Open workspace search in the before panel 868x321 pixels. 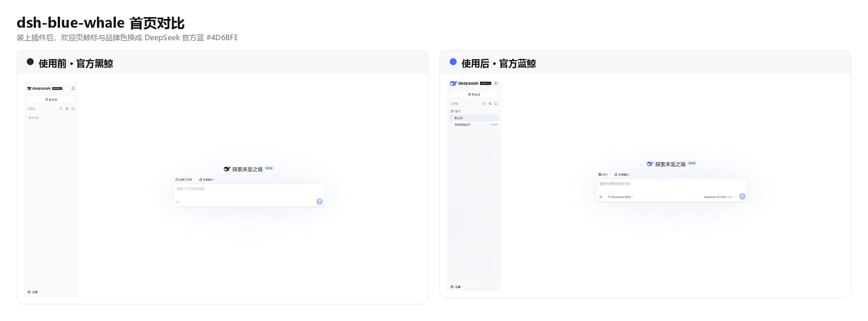click(60, 109)
